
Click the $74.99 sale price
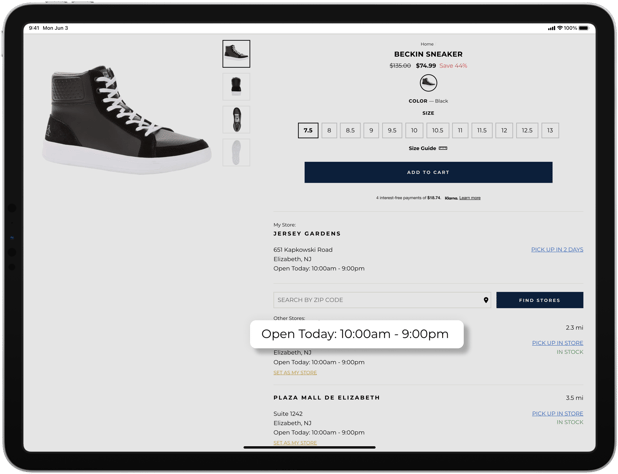click(426, 65)
